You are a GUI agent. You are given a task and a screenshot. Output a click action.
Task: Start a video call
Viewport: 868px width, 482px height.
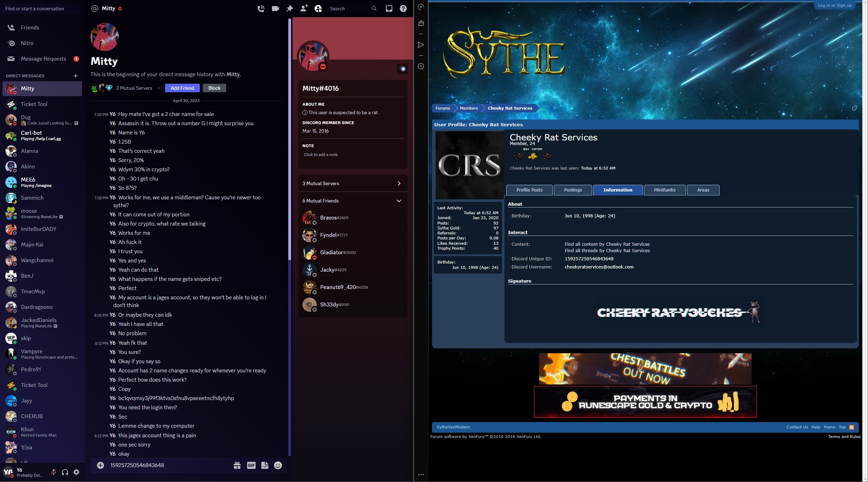pyautogui.click(x=275, y=9)
